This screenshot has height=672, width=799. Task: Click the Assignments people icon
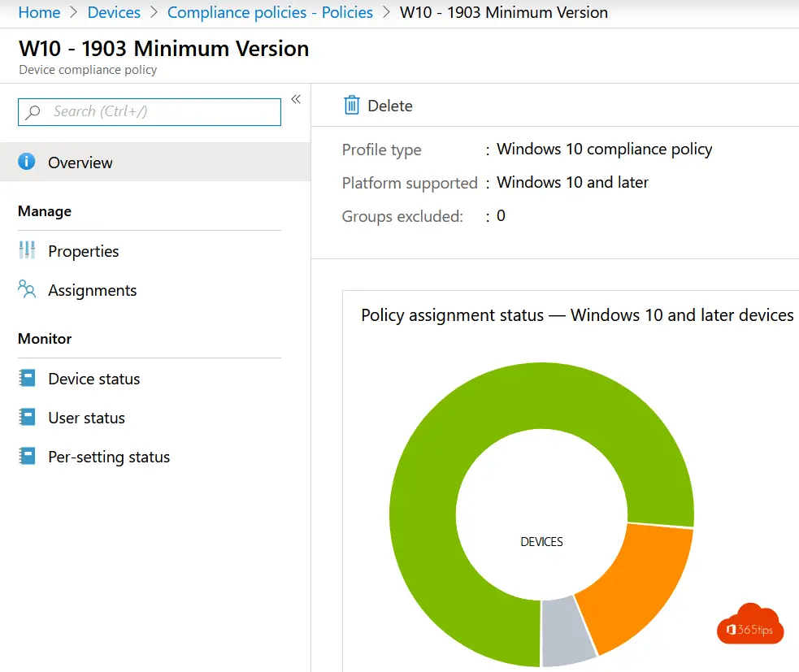click(x=27, y=289)
